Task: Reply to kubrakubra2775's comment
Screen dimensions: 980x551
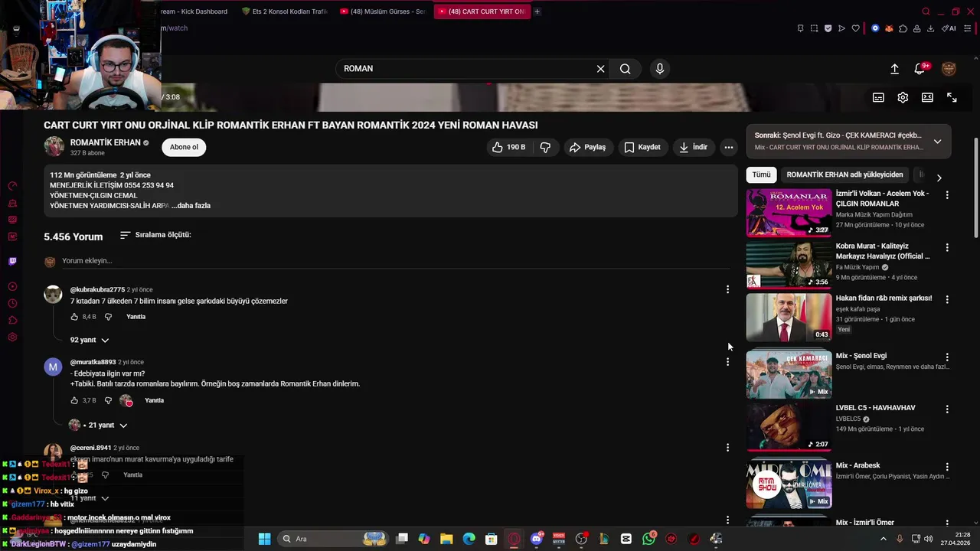Action: point(136,317)
